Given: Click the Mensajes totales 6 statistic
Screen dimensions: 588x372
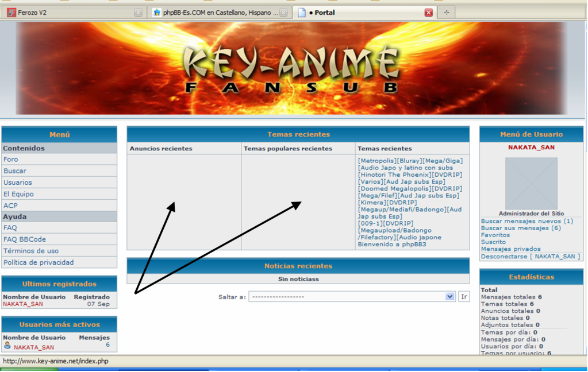Looking at the screenshot, I should click(x=512, y=297).
